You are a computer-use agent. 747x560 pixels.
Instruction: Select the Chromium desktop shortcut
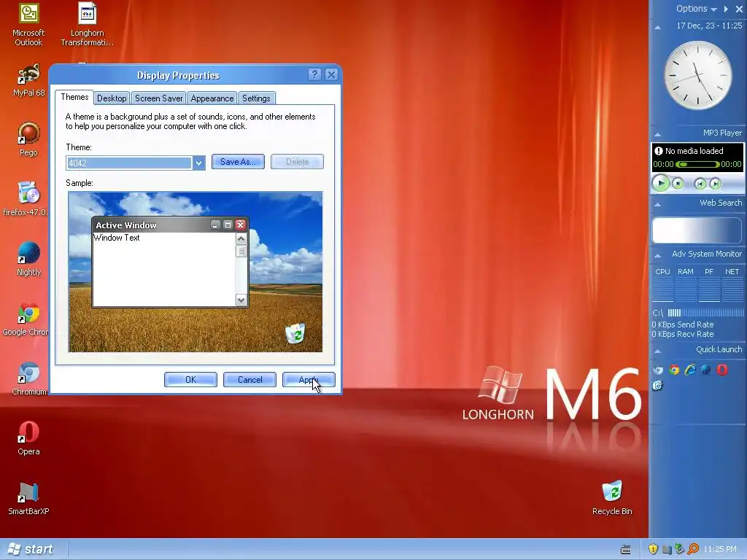(28, 379)
